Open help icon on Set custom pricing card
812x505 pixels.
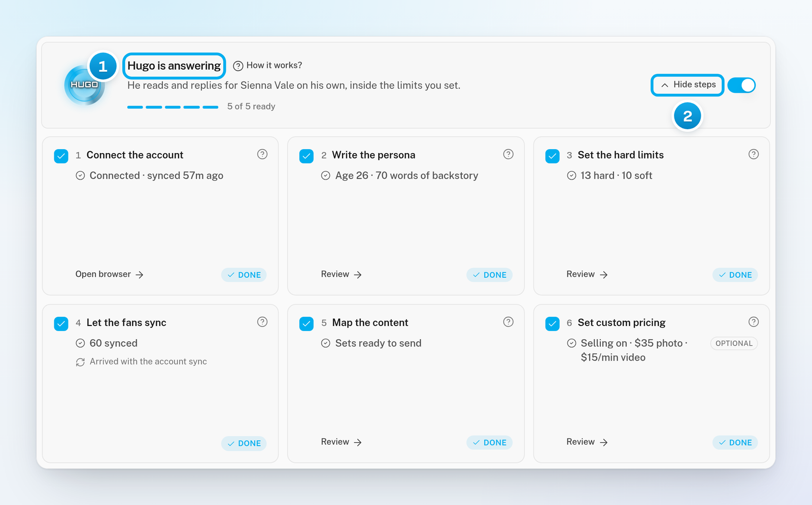(x=754, y=322)
